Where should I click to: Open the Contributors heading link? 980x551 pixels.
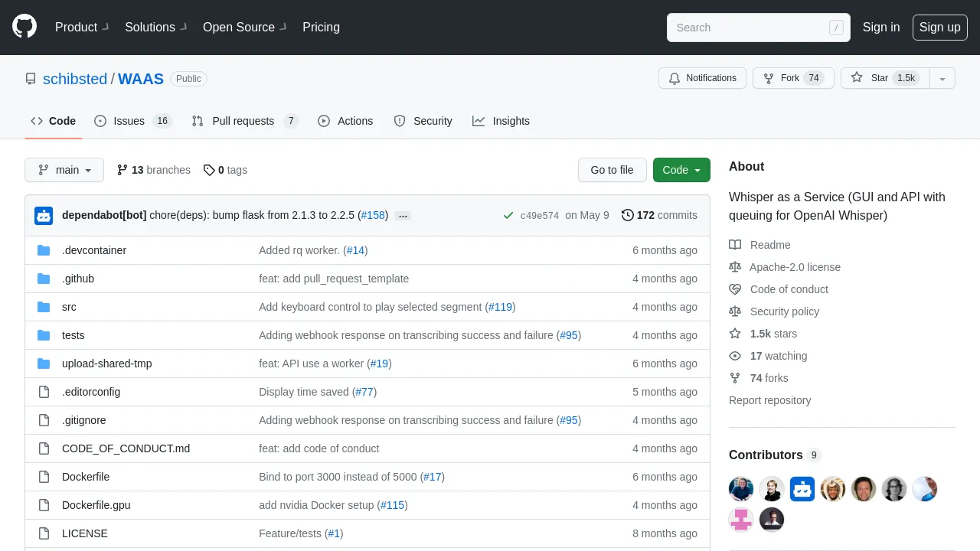775,455
